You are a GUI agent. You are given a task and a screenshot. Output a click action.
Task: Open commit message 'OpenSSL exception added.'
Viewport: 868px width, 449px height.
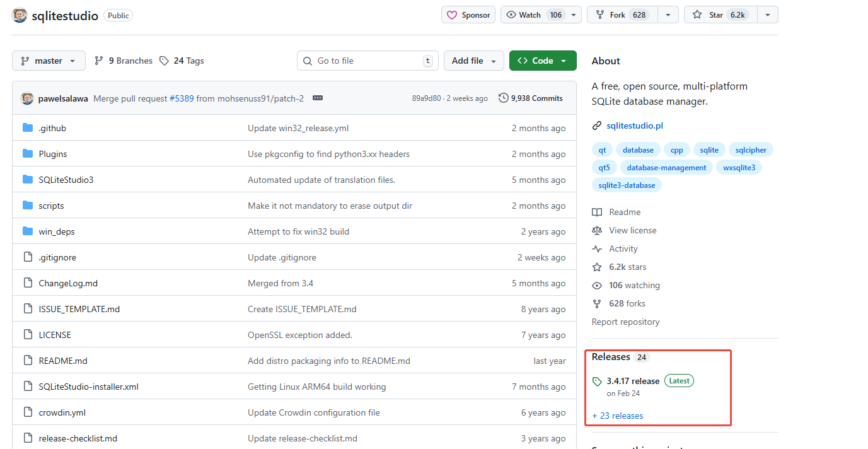[x=300, y=335]
